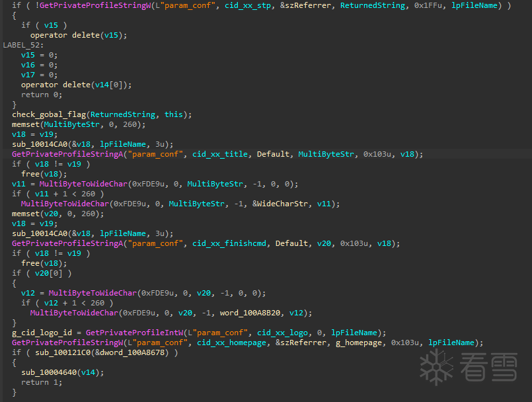Select 'operator delete(v15)' statement
The height and width of the screenshot is (402, 532).
click(79, 35)
